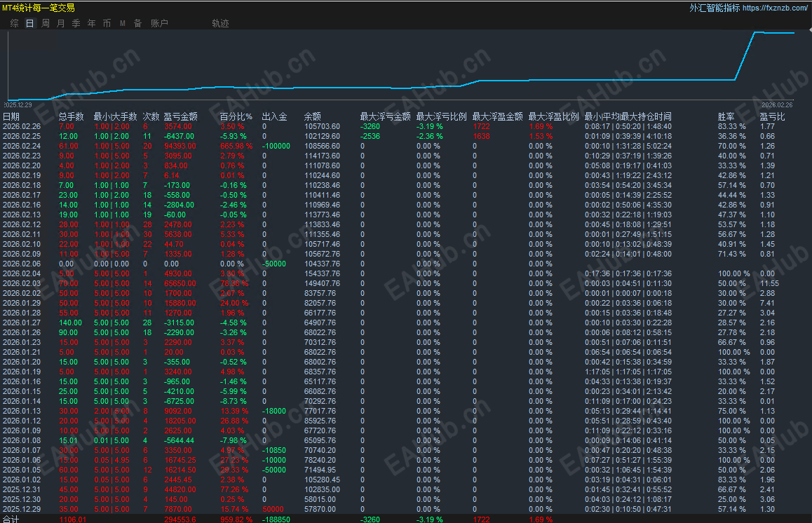Viewport: 812px width, 523px height.
Task: Select the 日 daily statistics tab
Action: [30, 23]
